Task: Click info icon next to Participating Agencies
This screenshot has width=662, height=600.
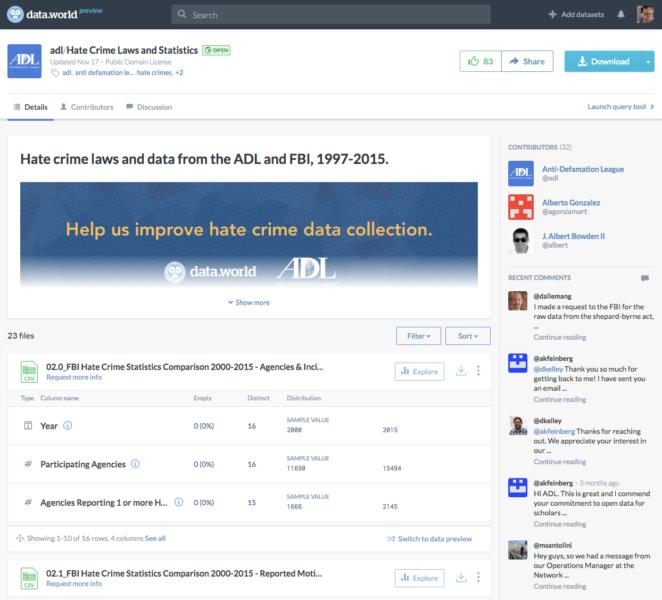Action: point(135,464)
